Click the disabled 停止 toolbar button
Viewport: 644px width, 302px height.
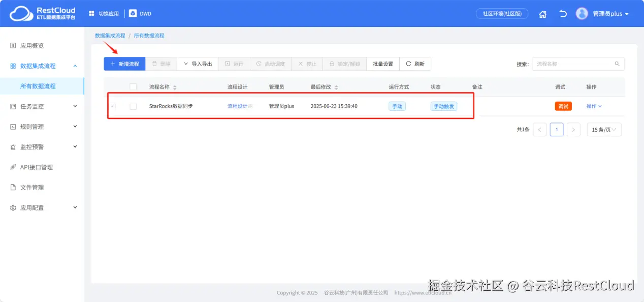pyautogui.click(x=307, y=64)
